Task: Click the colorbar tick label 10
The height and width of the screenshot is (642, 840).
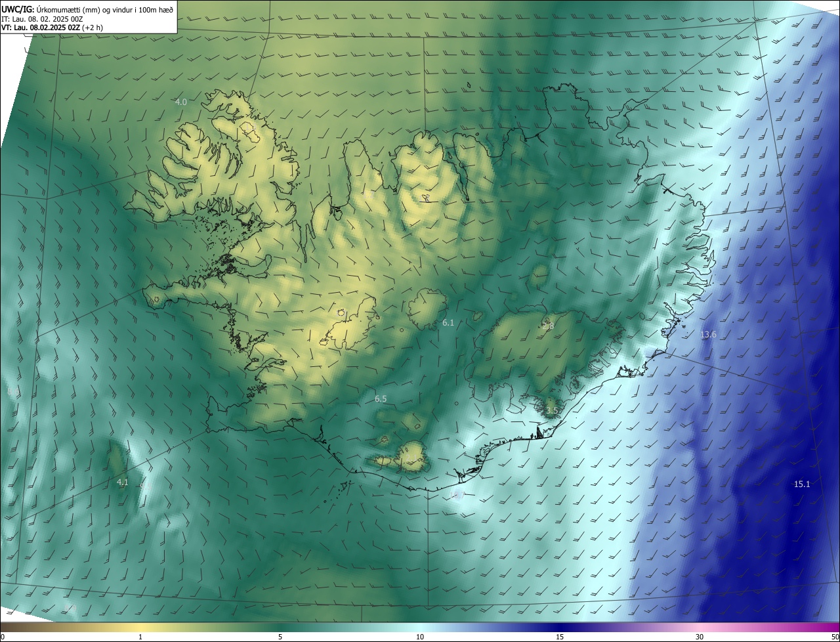Action: click(420, 637)
